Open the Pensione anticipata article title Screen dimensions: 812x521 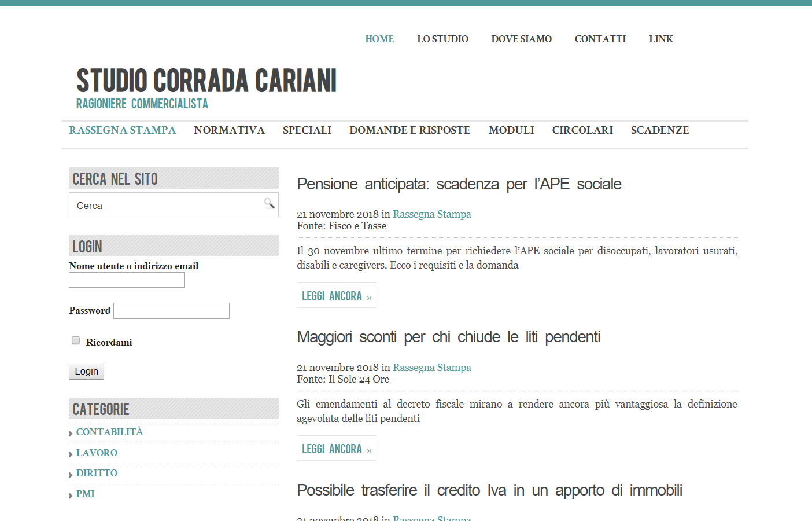click(459, 184)
